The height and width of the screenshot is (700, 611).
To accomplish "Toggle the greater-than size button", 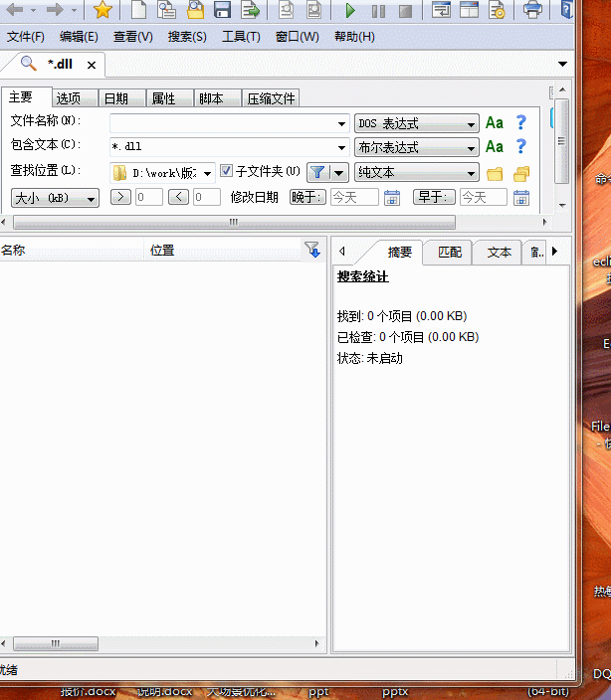I will click(120, 197).
